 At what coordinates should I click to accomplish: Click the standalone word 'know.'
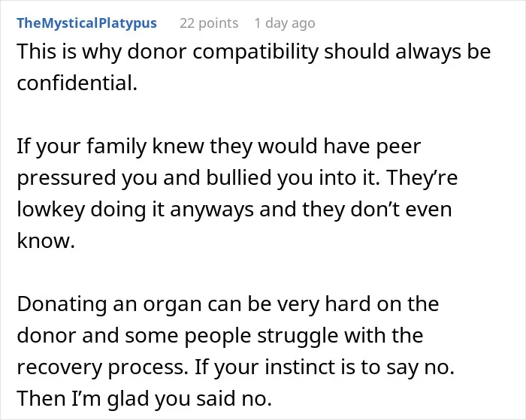pos(46,240)
